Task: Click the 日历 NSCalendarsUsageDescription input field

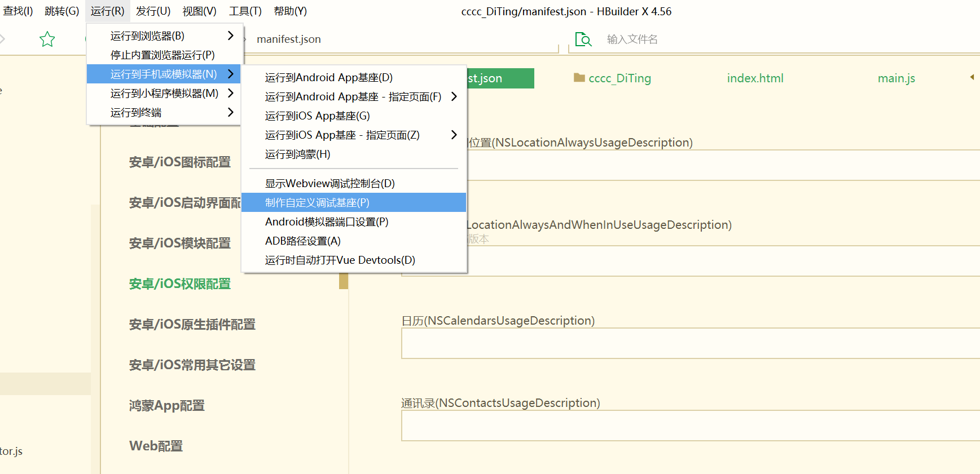Action: point(691,343)
